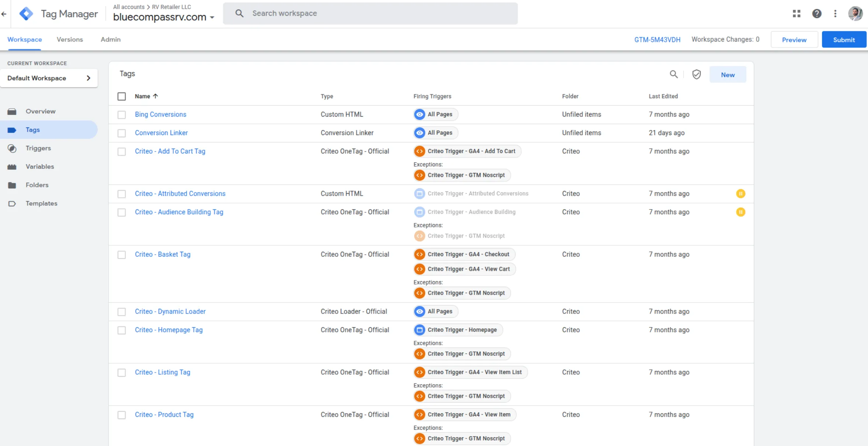The width and height of the screenshot is (868, 446).
Task: Check the Bing Conversions checkbox
Action: [122, 114]
